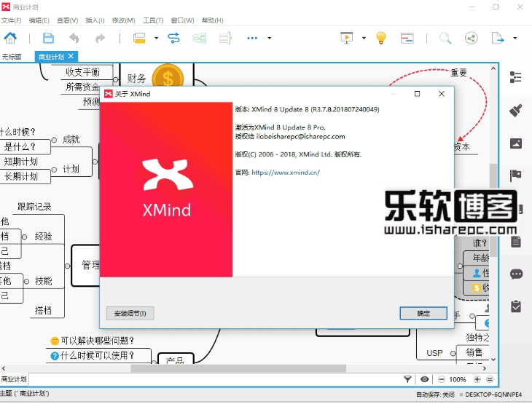Image resolution: width=532 pixels, height=404 pixels.
Task: Collapse the 经验 branch toggle
Action: 25,237
